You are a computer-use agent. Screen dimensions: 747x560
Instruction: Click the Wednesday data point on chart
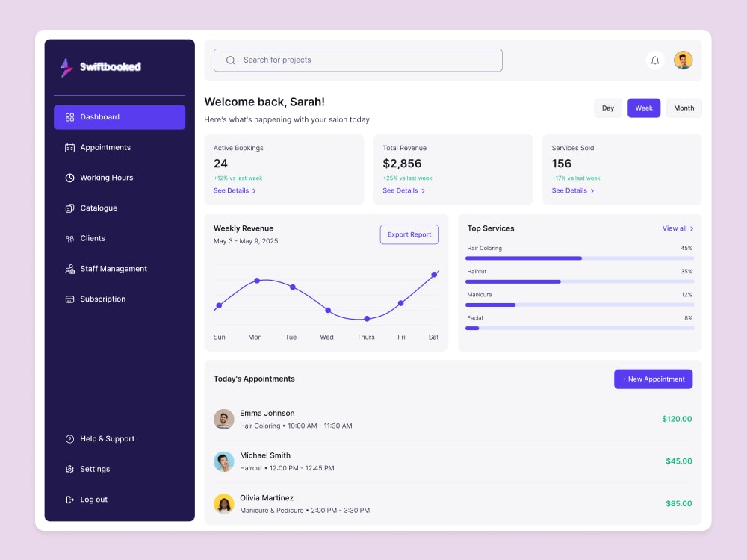coord(328,311)
